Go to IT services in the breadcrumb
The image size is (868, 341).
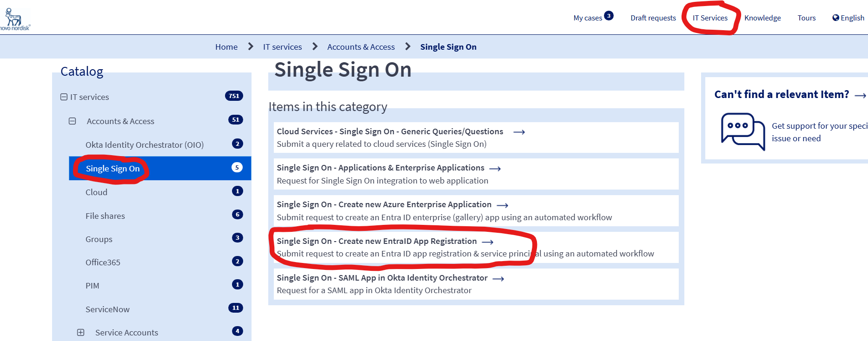coord(282,47)
